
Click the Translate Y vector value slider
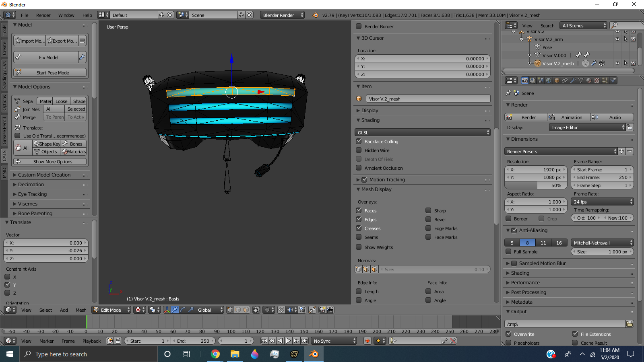pyautogui.click(x=45, y=250)
